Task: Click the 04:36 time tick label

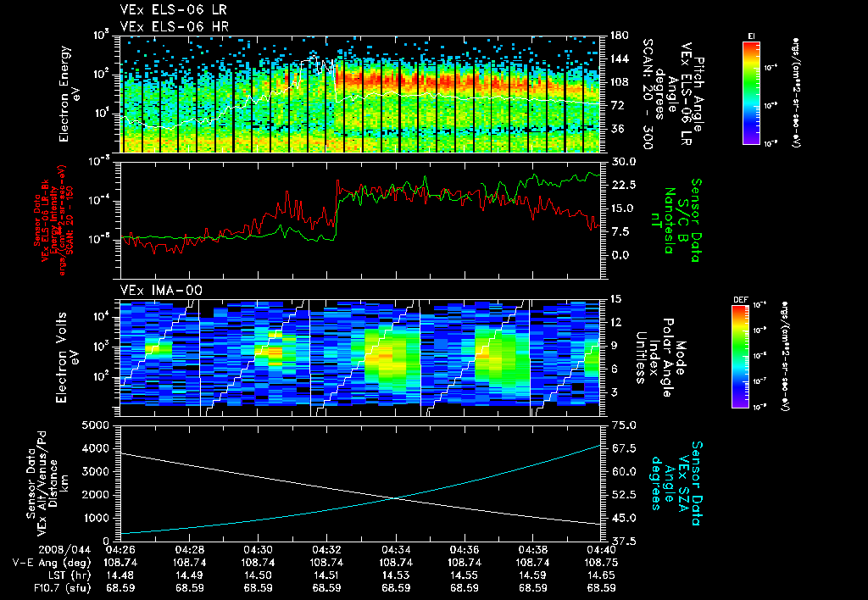Action: [464, 550]
